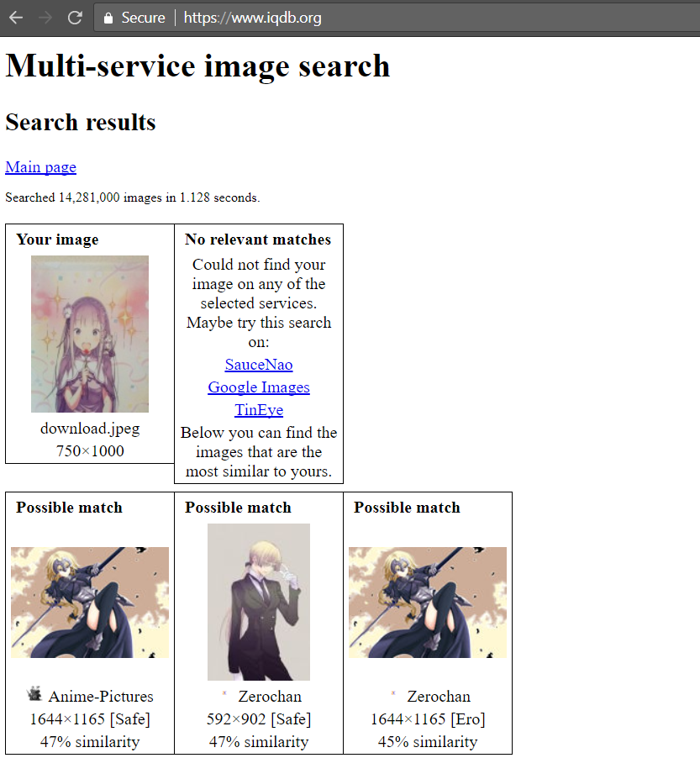
Task: Click '1644×1165 [Safe]' text
Action: point(90,719)
